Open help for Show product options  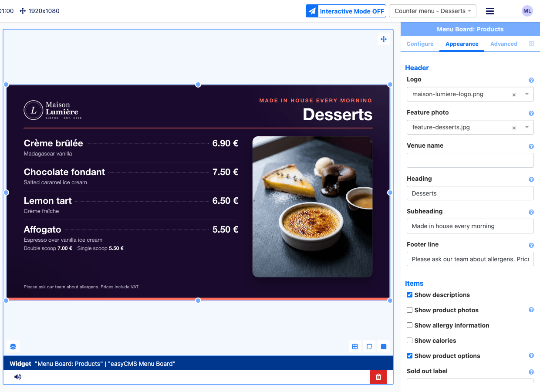[x=531, y=356]
